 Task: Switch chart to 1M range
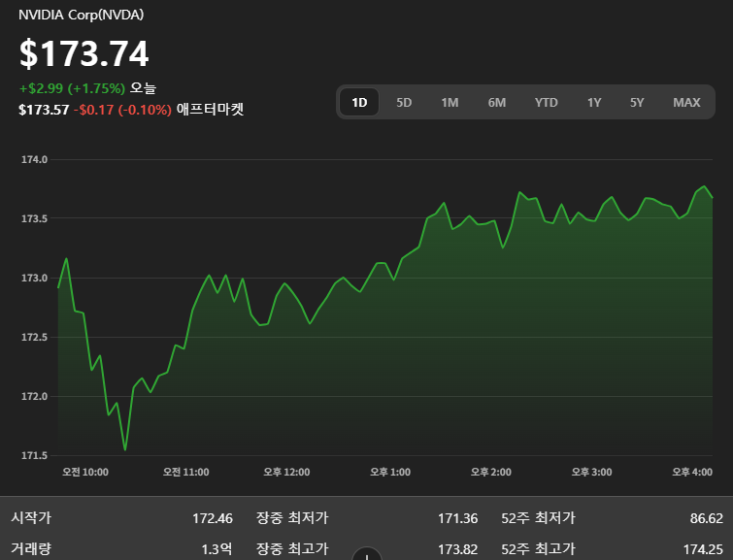tap(450, 102)
